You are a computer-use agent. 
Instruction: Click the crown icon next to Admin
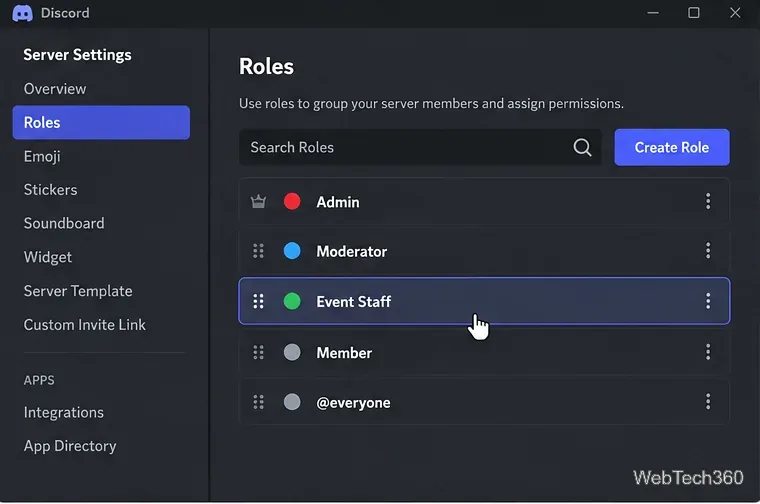258,201
